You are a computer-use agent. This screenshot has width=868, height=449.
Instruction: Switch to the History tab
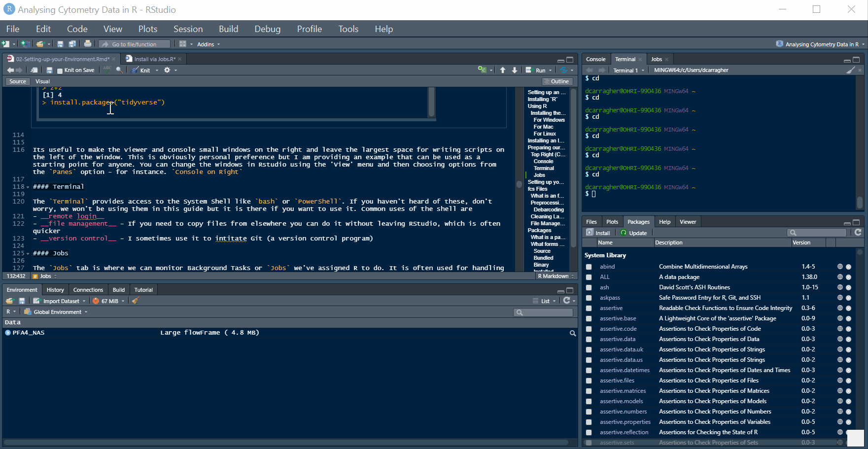click(55, 290)
